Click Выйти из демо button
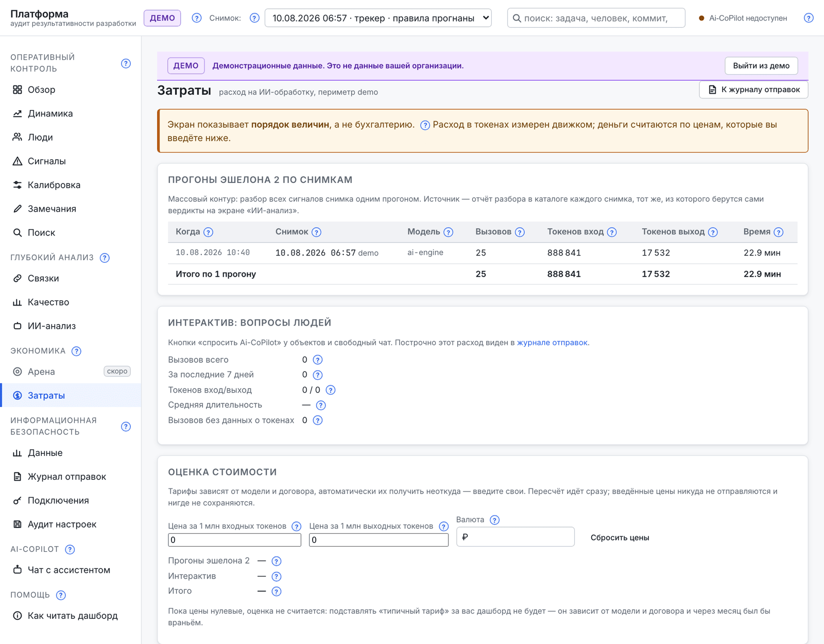The image size is (824, 644). click(x=761, y=65)
